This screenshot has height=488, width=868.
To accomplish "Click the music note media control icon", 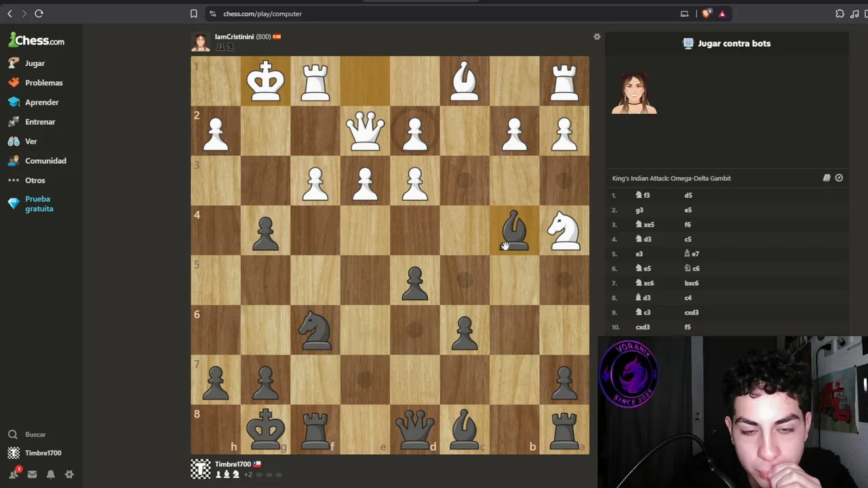I will pos(854,14).
